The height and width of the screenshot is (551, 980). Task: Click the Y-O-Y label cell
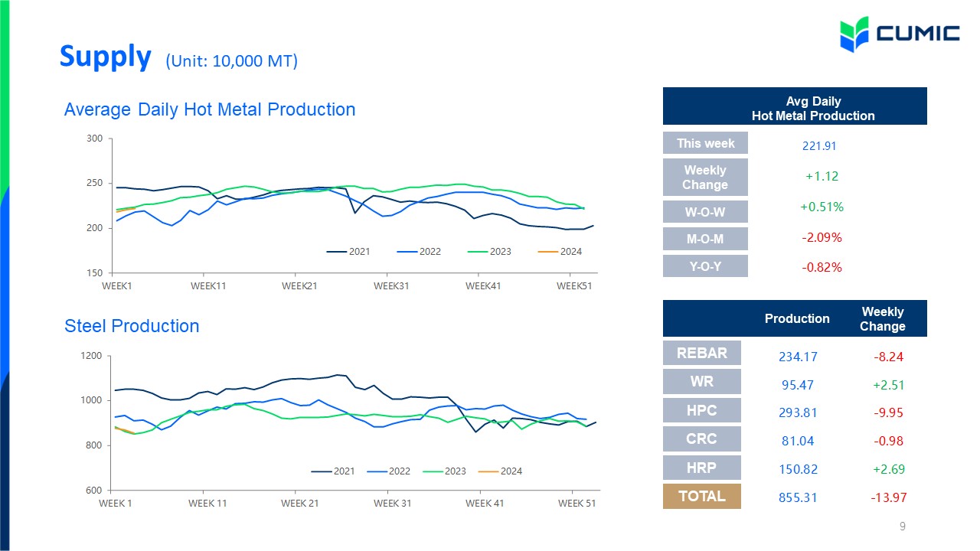click(x=705, y=266)
